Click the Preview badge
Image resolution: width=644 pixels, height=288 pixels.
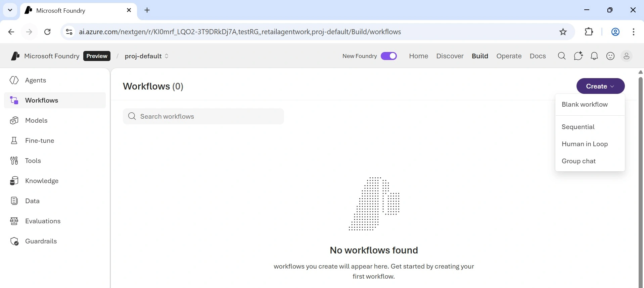tap(97, 56)
